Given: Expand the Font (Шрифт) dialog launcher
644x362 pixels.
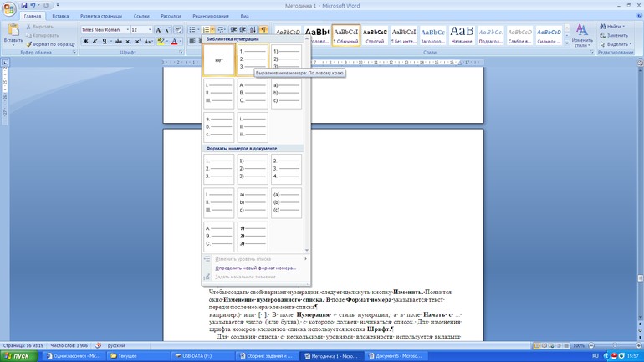Looking at the screenshot, I should click(181, 52).
